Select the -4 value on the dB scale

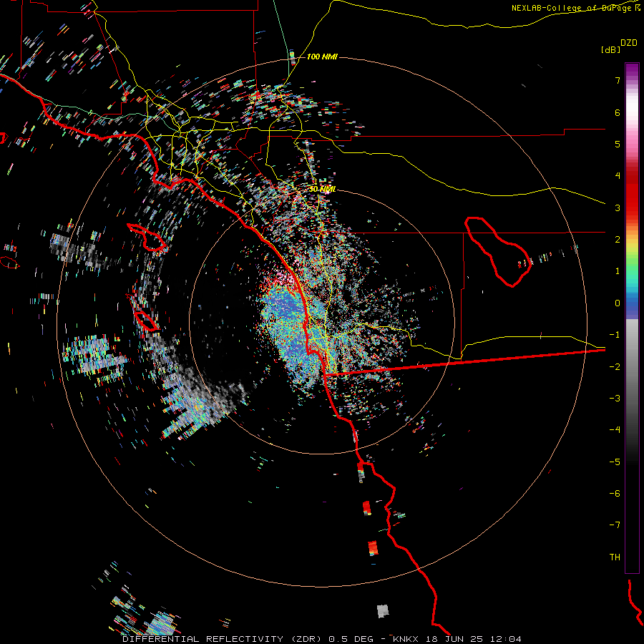click(x=615, y=430)
